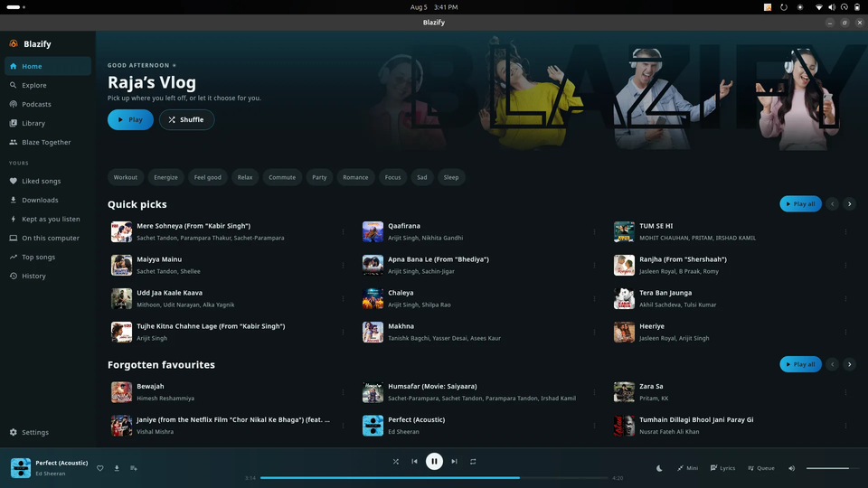Select the Energize mood chip
Viewport: 868px width, 488px height.
click(165, 177)
